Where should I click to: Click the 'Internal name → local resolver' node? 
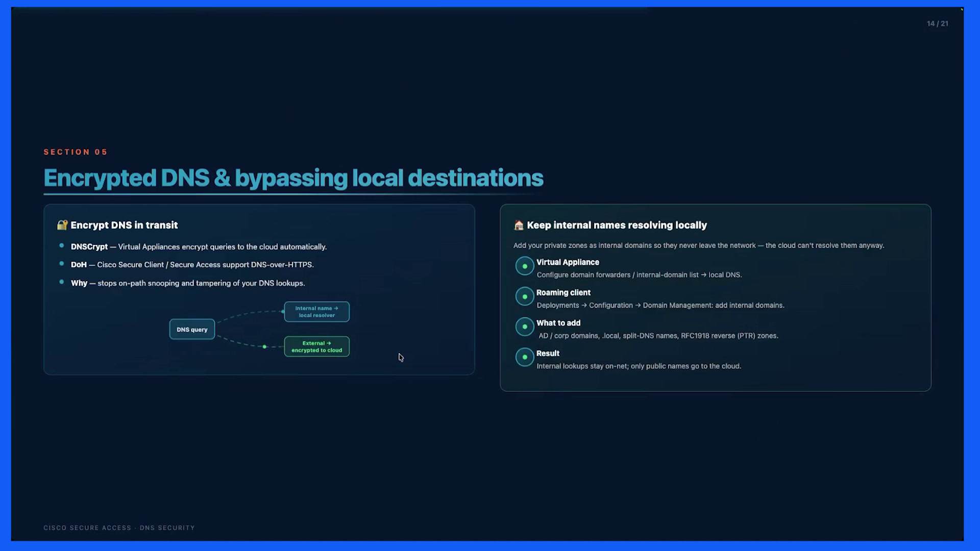tap(316, 312)
